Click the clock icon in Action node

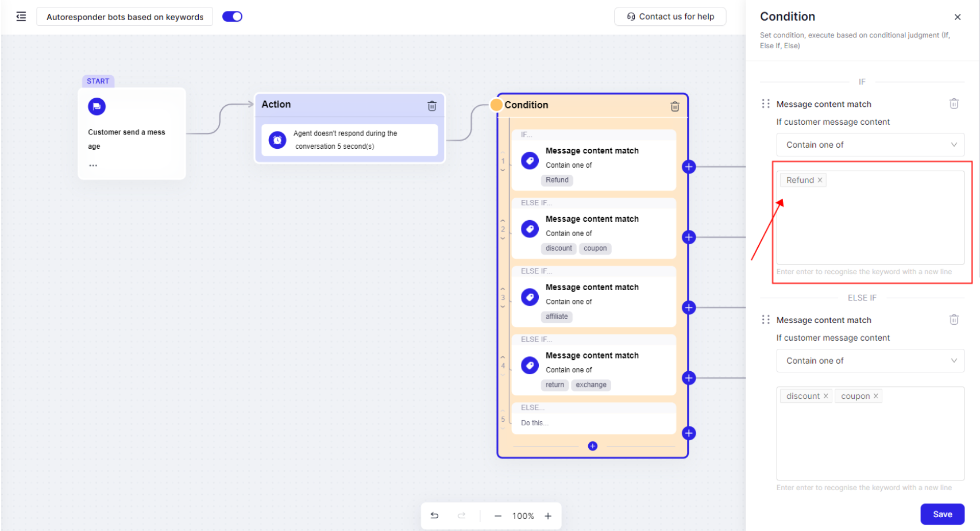pos(277,140)
